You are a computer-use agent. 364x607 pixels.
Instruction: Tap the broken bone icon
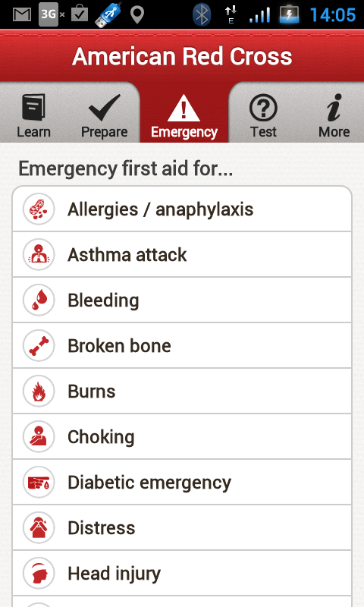click(38, 346)
